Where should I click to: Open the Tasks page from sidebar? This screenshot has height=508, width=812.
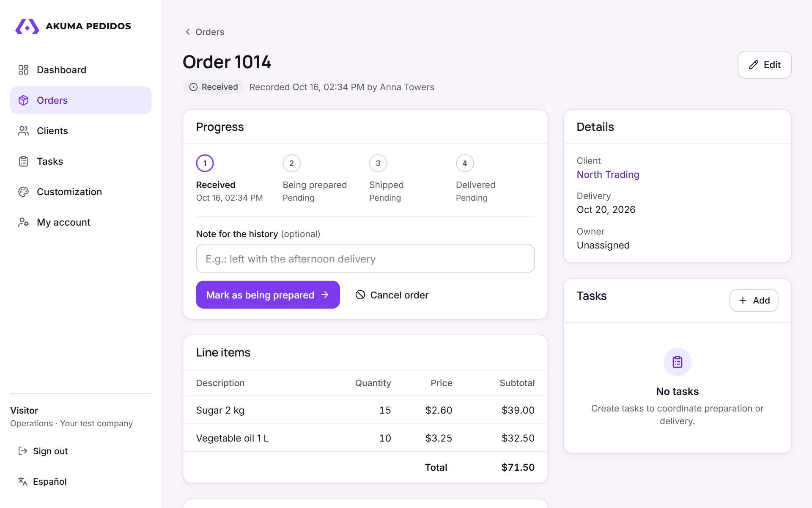pyautogui.click(x=81, y=161)
